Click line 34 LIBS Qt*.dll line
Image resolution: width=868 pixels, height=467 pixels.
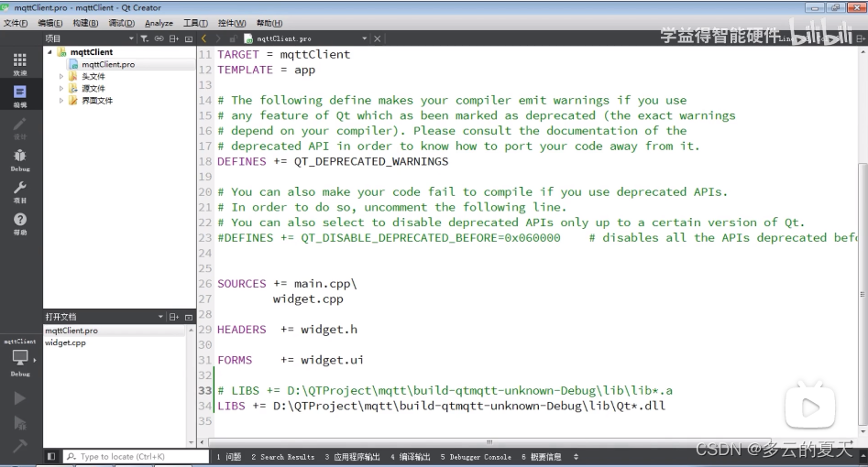coord(441,407)
